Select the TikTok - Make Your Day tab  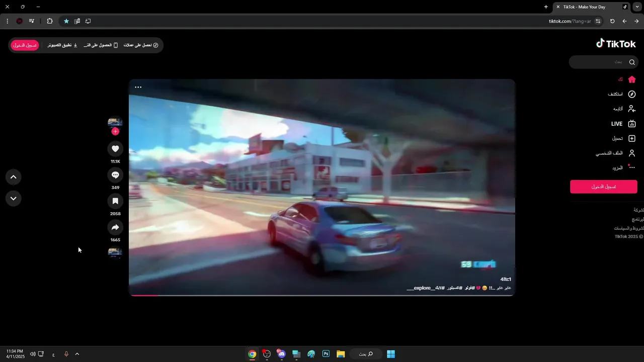click(x=592, y=7)
